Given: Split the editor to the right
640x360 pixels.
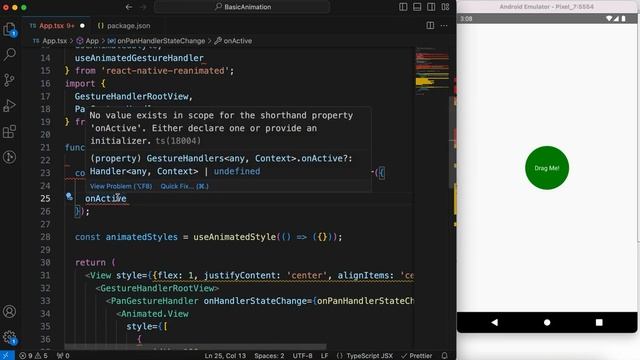Looking at the screenshot, I should [430, 25].
